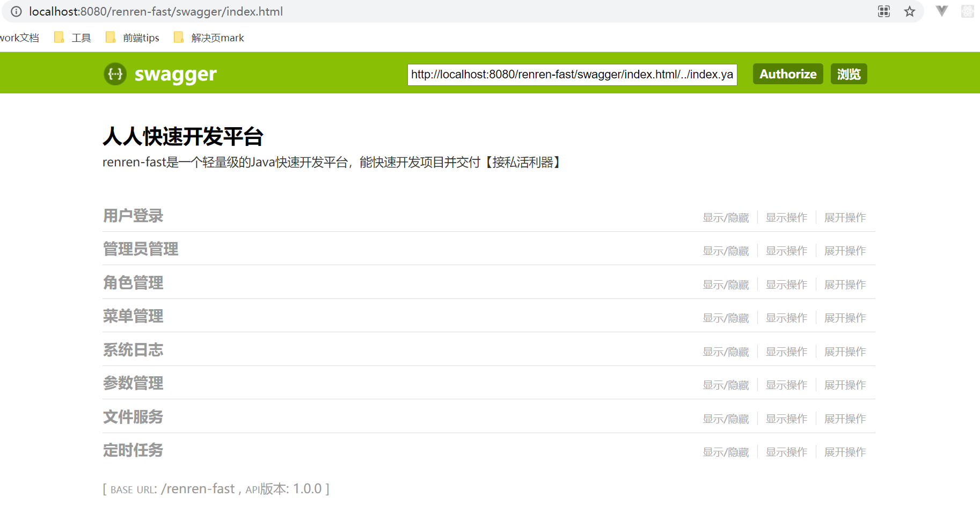
Task: Click 显示操作 for 系统日志
Action: tap(787, 352)
